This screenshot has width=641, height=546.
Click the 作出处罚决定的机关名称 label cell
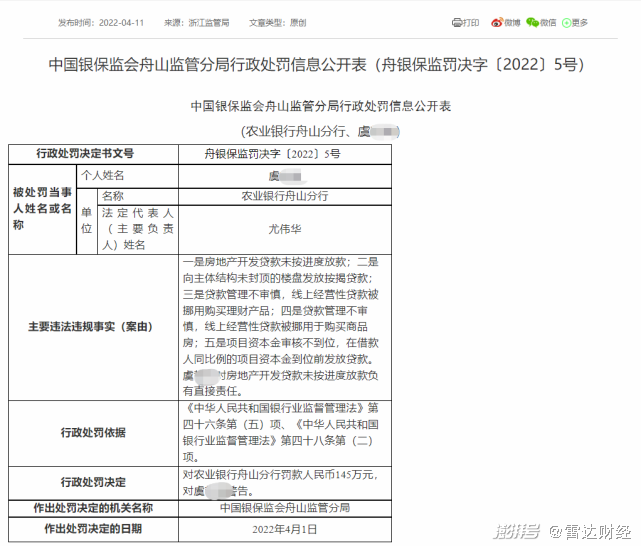93,508
